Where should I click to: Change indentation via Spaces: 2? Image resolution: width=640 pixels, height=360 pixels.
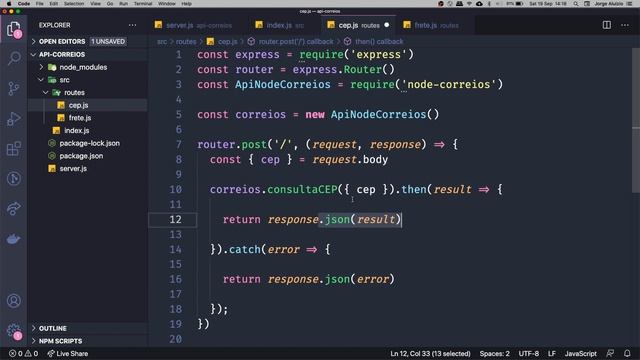pos(494,353)
